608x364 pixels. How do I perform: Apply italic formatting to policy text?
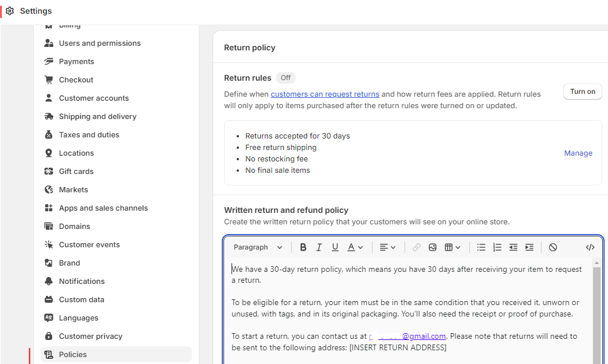319,247
